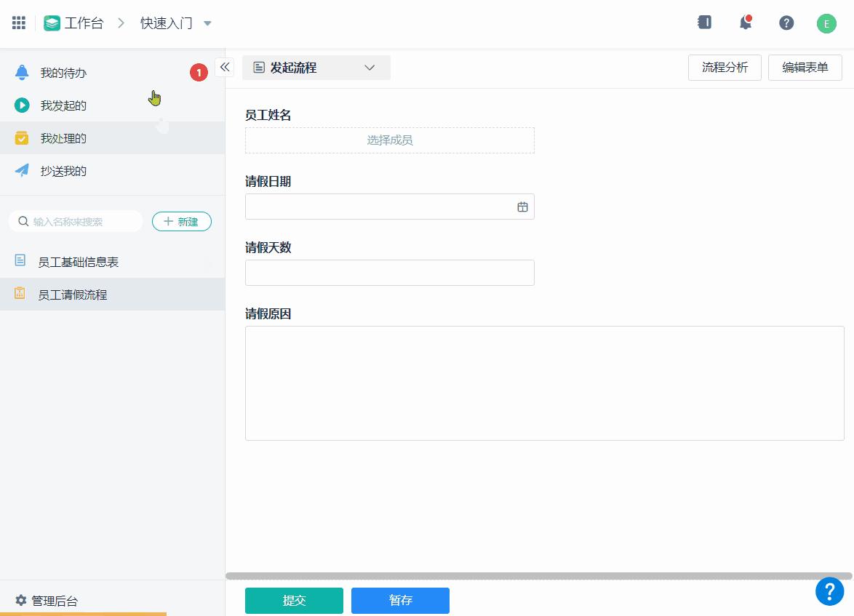Click the floating help button at bottom right
The height and width of the screenshot is (616, 854).
click(x=829, y=591)
